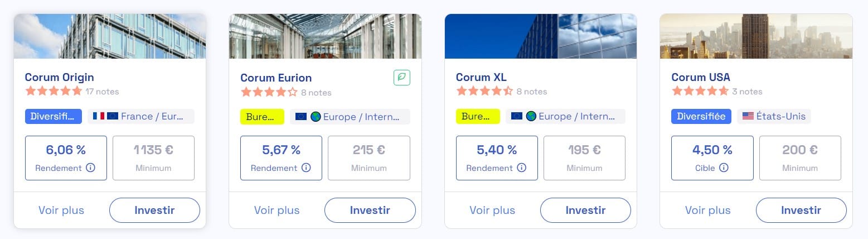The width and height of the screenshot is (868, 239).
Task: Click Investir button for Corum Origin
Action: [154, 211]
